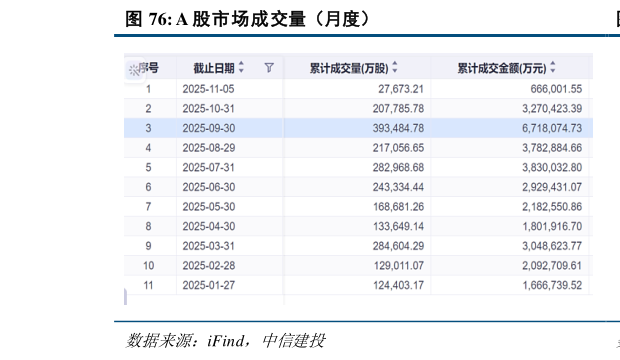The image size is (620, 360).
Task: Click volume value 168,681.26
Action: 399,207
